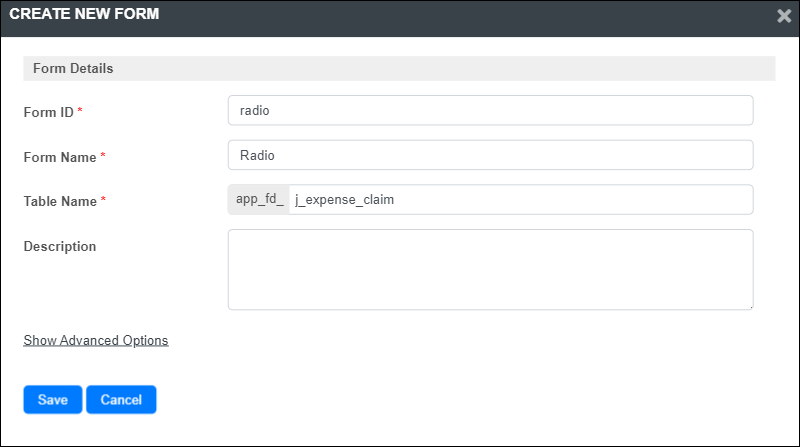Focus the Form Name text field
The width and height of the screenshot is (800, 447).
click(x=490, y=155)
